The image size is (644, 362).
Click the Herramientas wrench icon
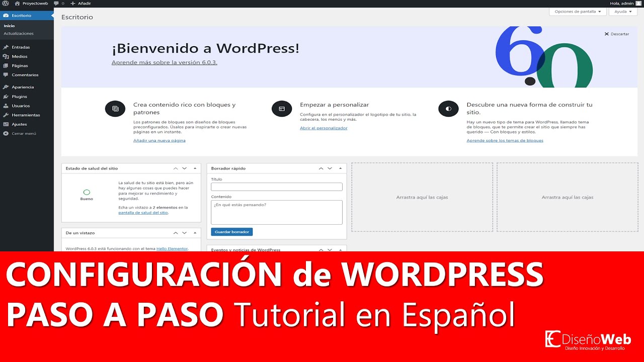tap(6, 115)
